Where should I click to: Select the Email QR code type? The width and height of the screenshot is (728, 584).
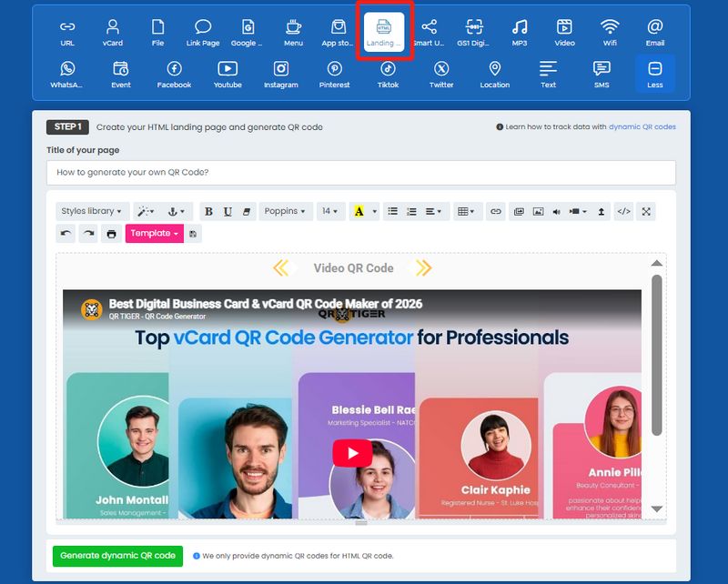point(655,33)
